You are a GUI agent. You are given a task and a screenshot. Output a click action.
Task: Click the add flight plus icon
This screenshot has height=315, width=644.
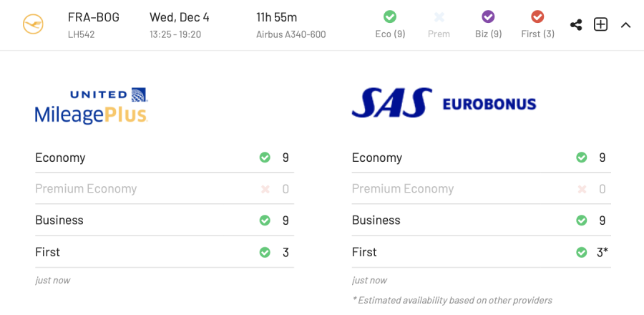coord(600,24)
